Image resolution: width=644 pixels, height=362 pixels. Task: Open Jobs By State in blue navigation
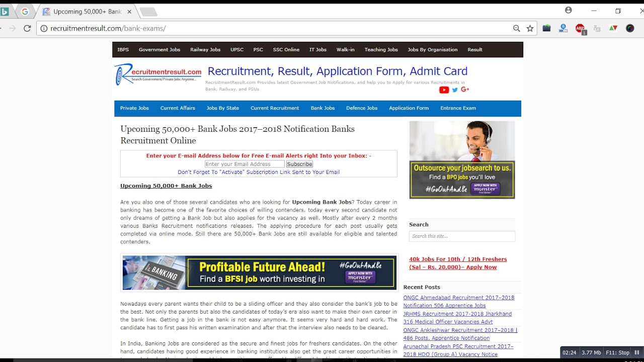click(223, 108)
